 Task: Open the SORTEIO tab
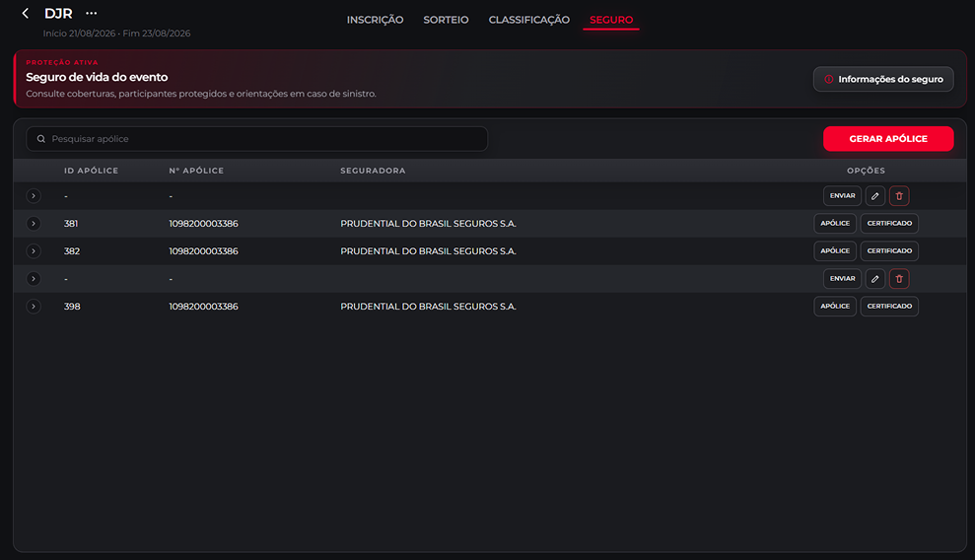point(446,20)
